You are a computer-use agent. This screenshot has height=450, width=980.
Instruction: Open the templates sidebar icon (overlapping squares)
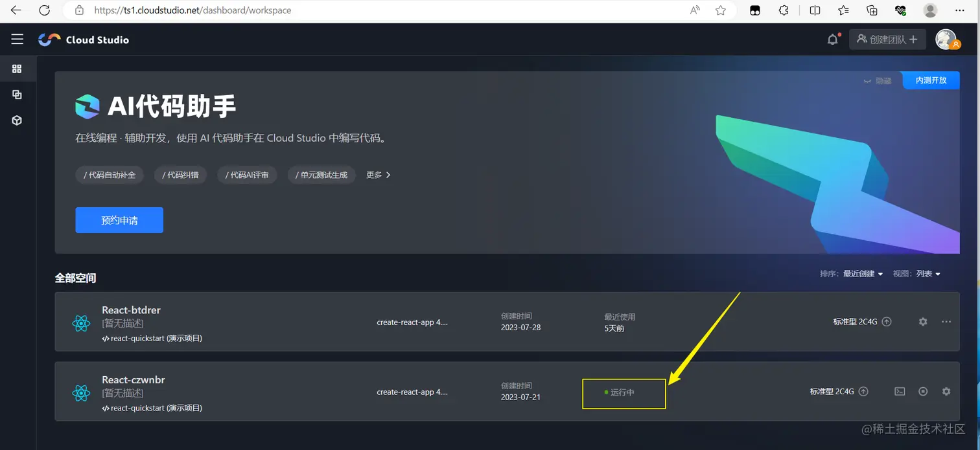coord(17,95)
